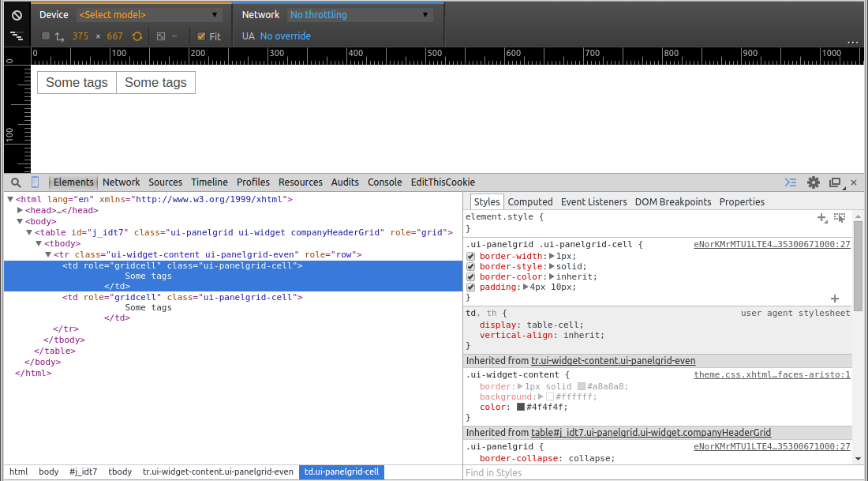Viewport: 868px width, 481px height.
Task: Expand the border-style shorthand triangle
Action: point(552,266)
